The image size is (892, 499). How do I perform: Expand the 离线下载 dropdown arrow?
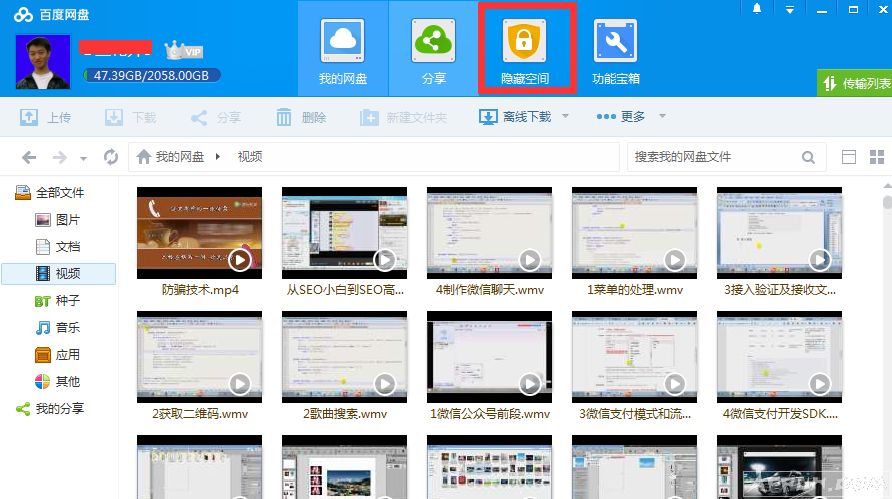coord(565,116)
